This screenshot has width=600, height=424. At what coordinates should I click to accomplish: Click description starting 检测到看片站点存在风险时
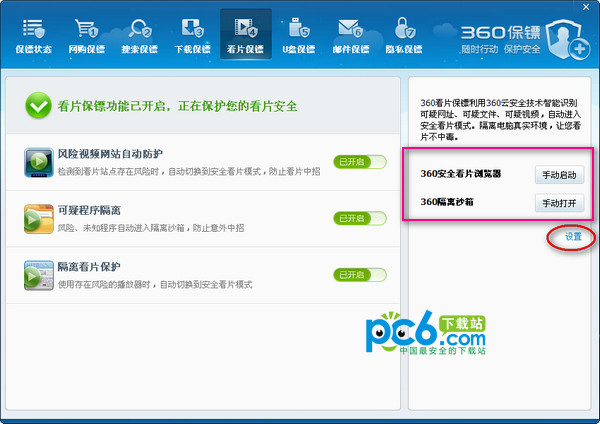(189, 171)
